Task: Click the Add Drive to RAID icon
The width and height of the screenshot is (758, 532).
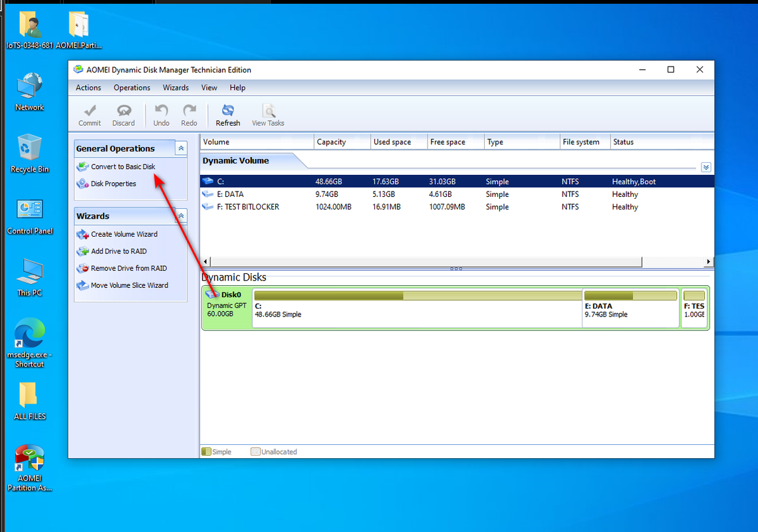Action: (82, 251)
